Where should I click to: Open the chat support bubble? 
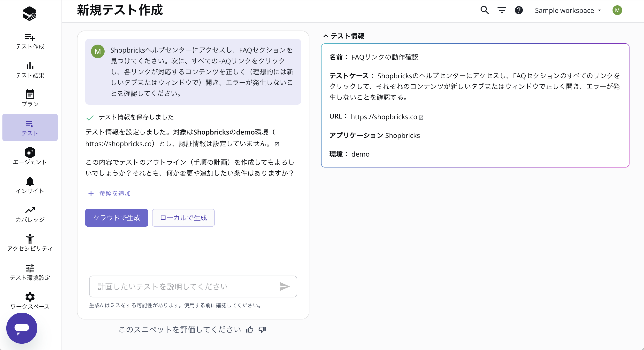pos(22,328)
